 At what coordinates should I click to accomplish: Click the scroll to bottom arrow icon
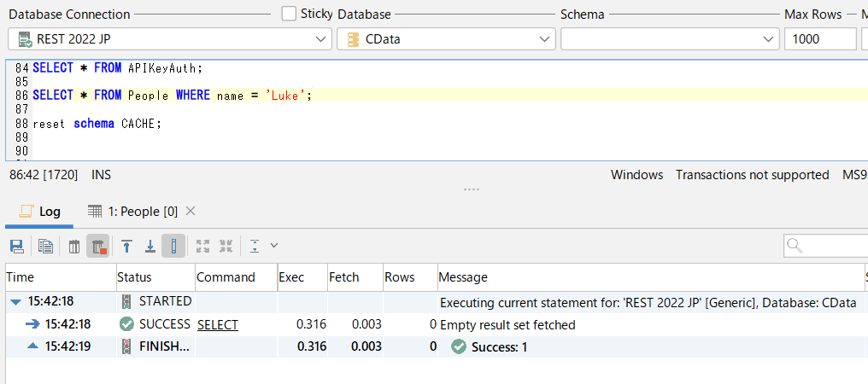[150, 247]
